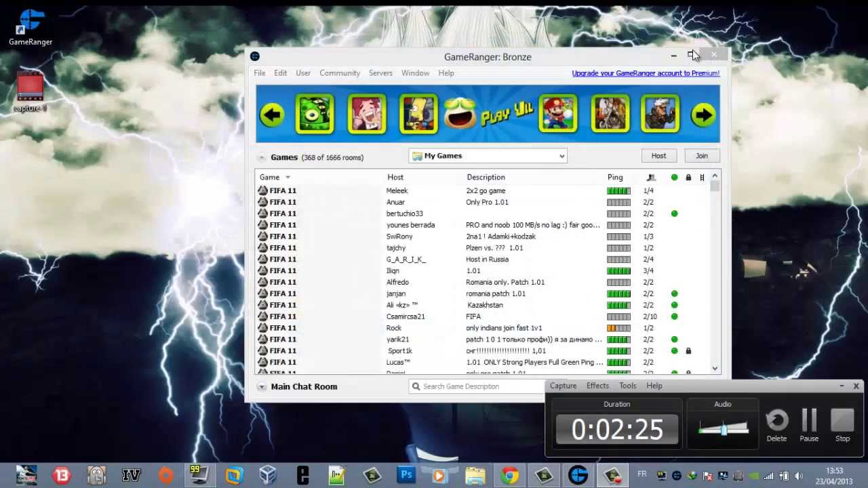Open the Tools menu in recorder

(x=627, y=386)
